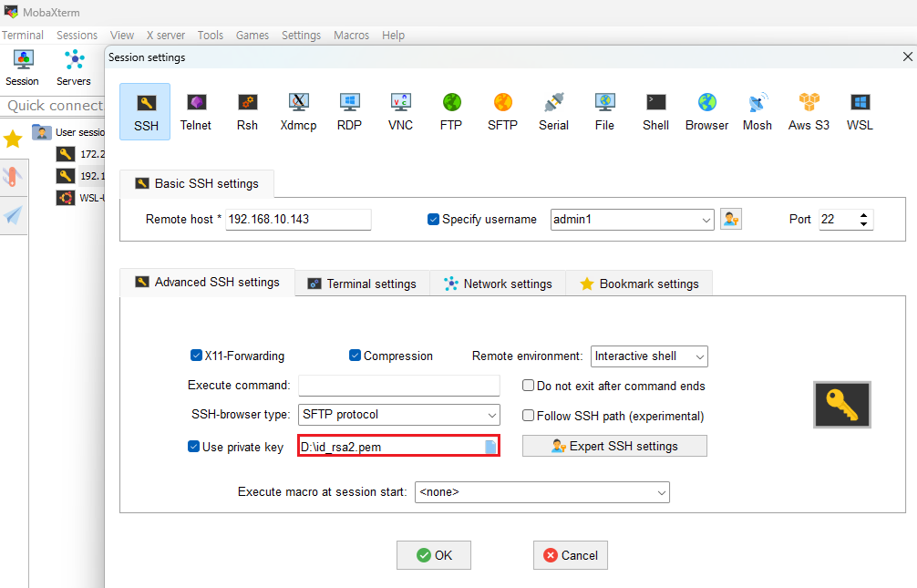
Task: Select the 172.2 saved session
Action: pyautogui.click(x=81, y=154)
